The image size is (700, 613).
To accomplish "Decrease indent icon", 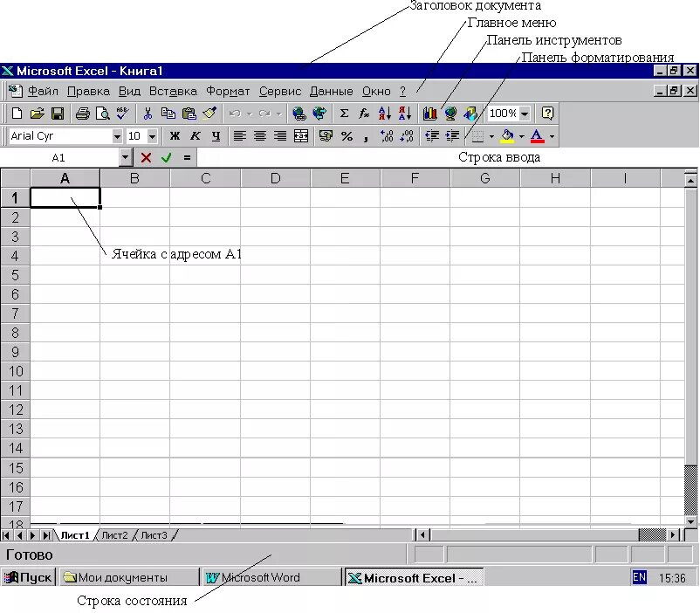I will tap(432, 136).
